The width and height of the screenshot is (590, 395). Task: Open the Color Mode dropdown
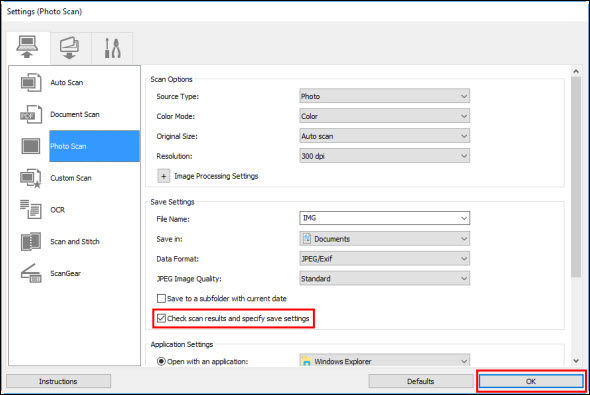point(385,116)
